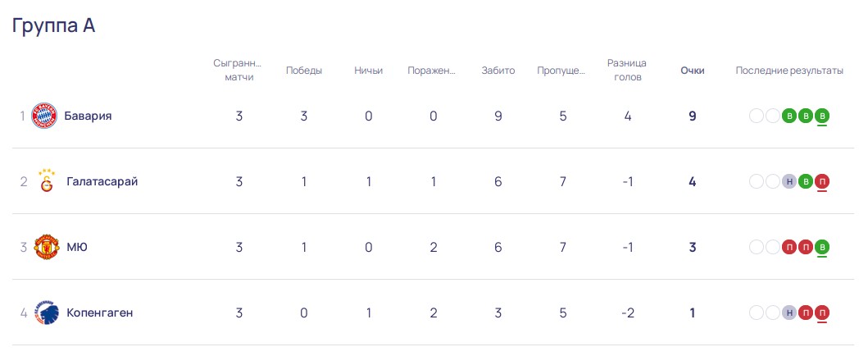
Task: Click the Победы column header
Action: (304, 71)
